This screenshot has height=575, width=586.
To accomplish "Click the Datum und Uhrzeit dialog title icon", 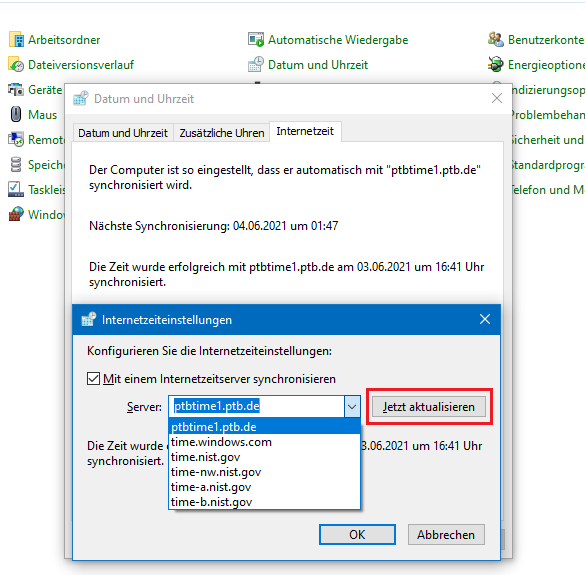I will tap(81, 99).
